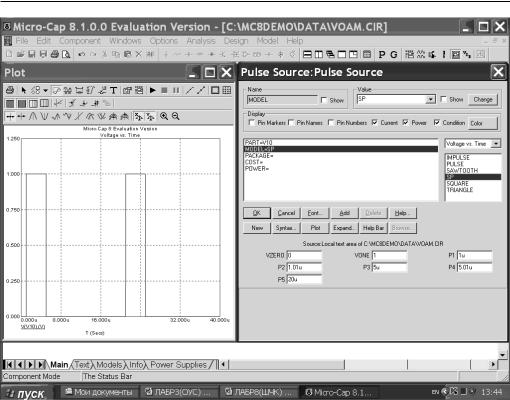Click the zoom out magnifier in Plot toolbar
The width and height of the screenshot is (510, 400).
click(176, 116)
